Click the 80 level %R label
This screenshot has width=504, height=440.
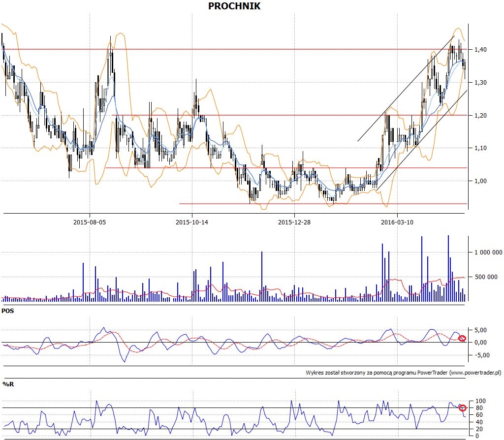(x=479, y=408)
